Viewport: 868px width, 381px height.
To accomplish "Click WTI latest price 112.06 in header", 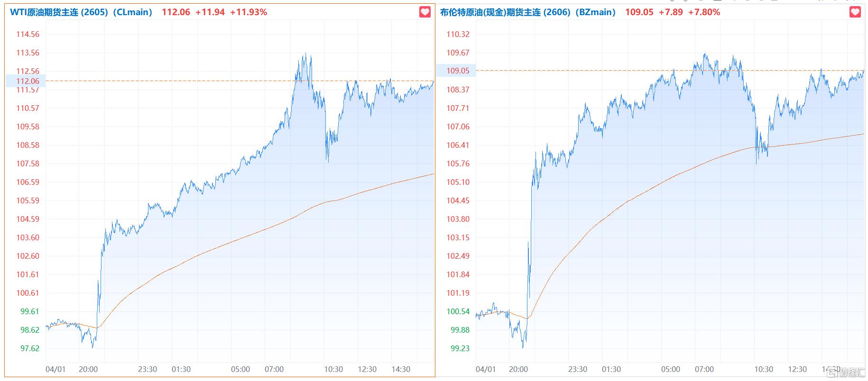I will click(x=175, y=12).
